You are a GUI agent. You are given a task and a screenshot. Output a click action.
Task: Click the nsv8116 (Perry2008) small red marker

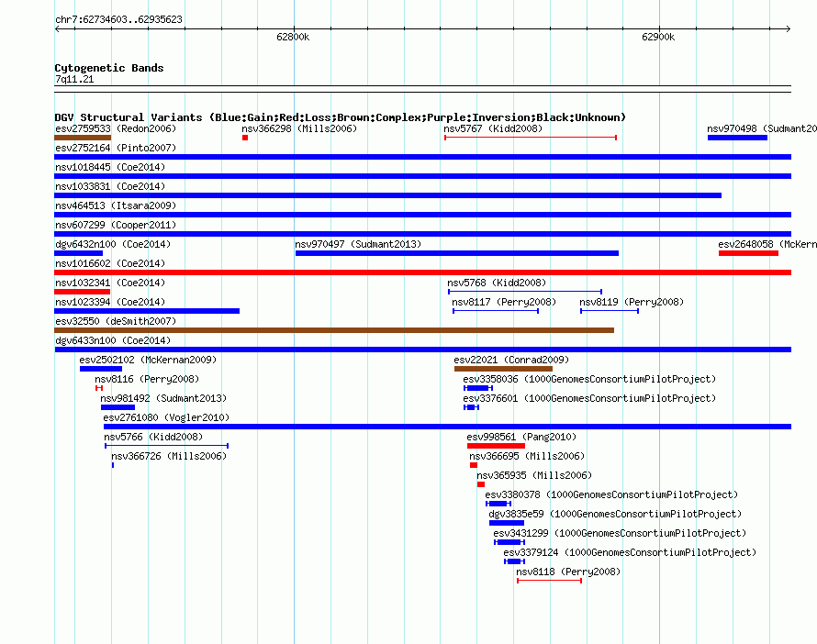coord(99,388)
